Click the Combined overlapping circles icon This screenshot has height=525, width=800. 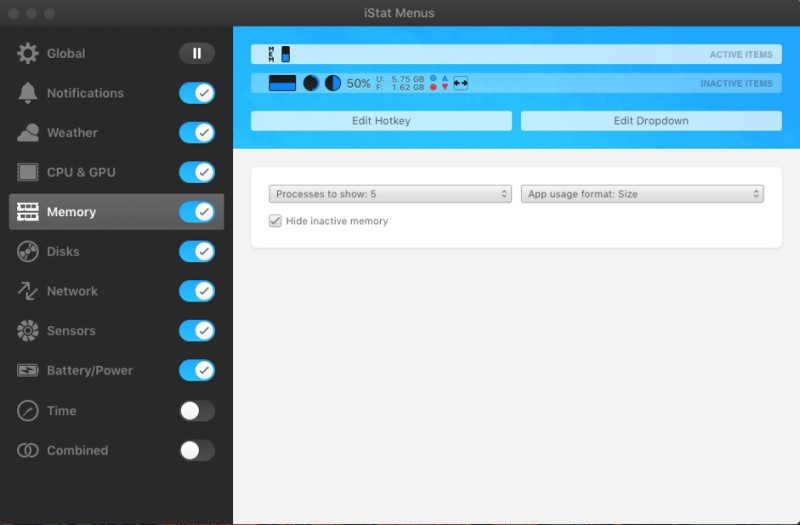[x=28, y=451]
